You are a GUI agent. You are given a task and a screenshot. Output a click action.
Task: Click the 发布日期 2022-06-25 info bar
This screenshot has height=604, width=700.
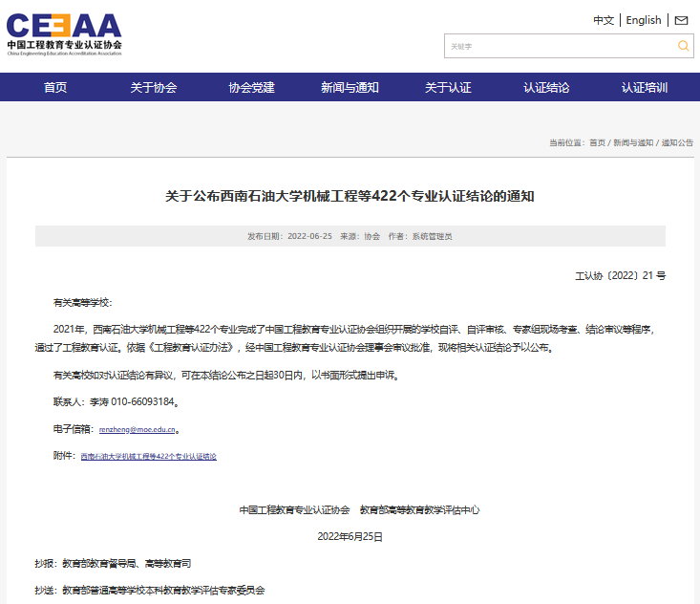(x=350, y=236)
